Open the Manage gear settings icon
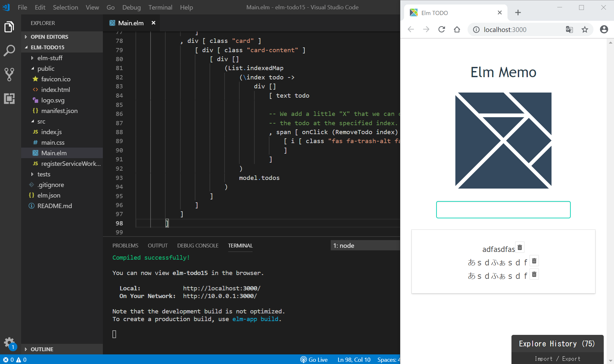The height and width of the screenshot is (364, 614). click(9, 343)
